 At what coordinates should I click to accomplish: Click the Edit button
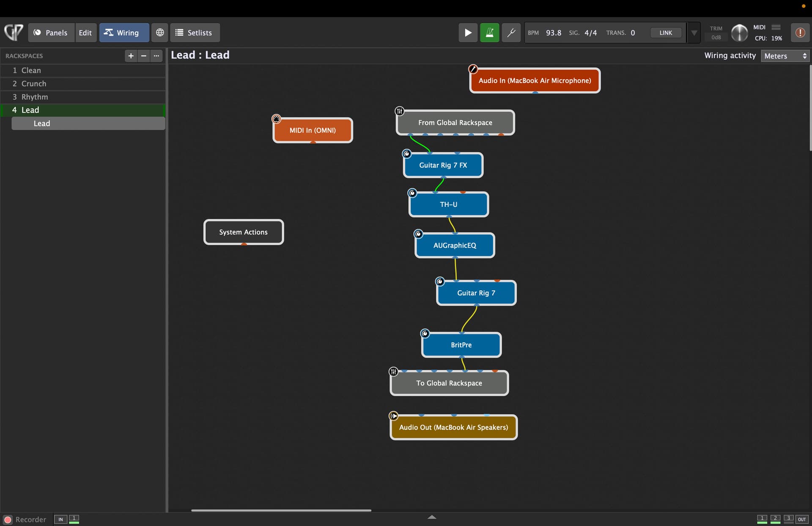[85, 33]
